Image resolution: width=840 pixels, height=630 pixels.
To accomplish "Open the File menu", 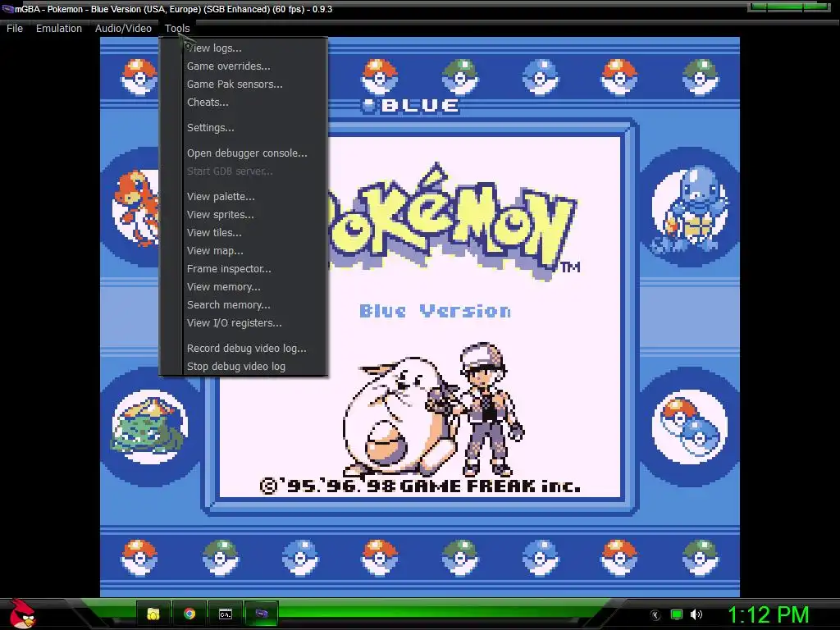I will tap(15, 29).
